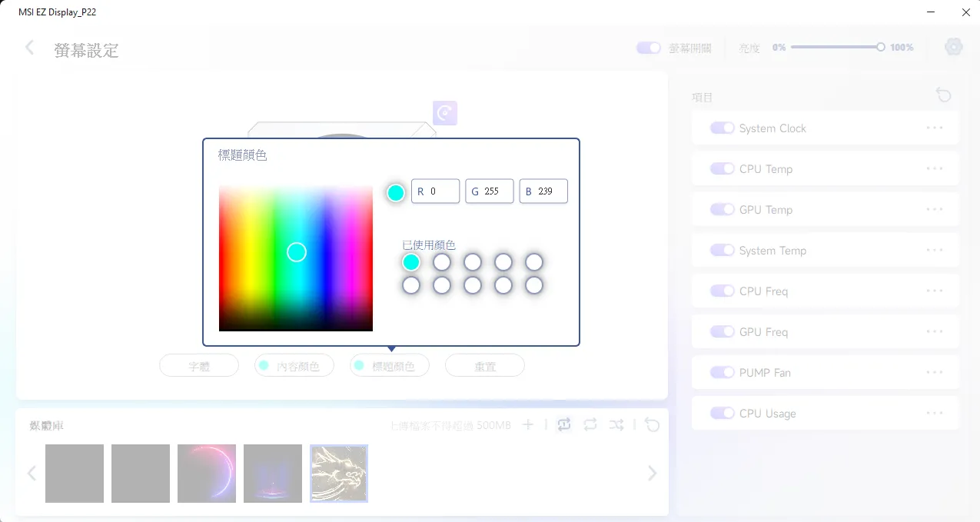The height and width of the screenshot is (522, 980).
Task: Open the settings gear icon
Action: click(x=954, y=47)
